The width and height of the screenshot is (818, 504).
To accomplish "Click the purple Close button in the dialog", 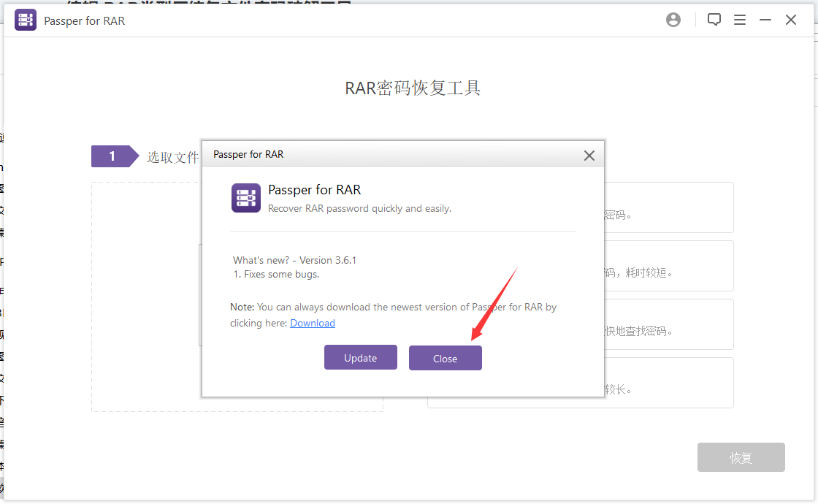I will coord(445,358).
